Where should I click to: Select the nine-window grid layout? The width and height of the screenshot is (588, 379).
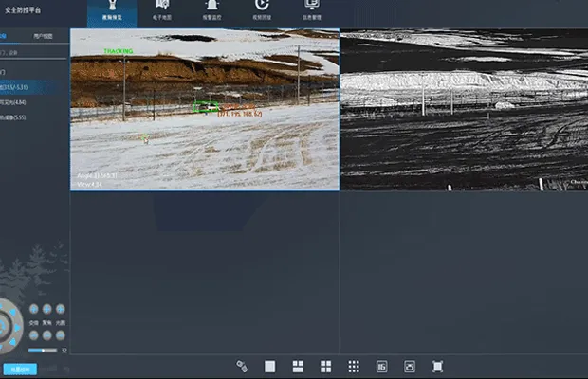354,366
